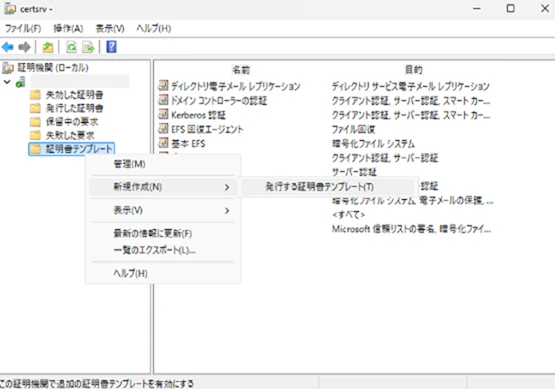
Task: Open the 操作(A) menu
Action: [x=68, y=28]
